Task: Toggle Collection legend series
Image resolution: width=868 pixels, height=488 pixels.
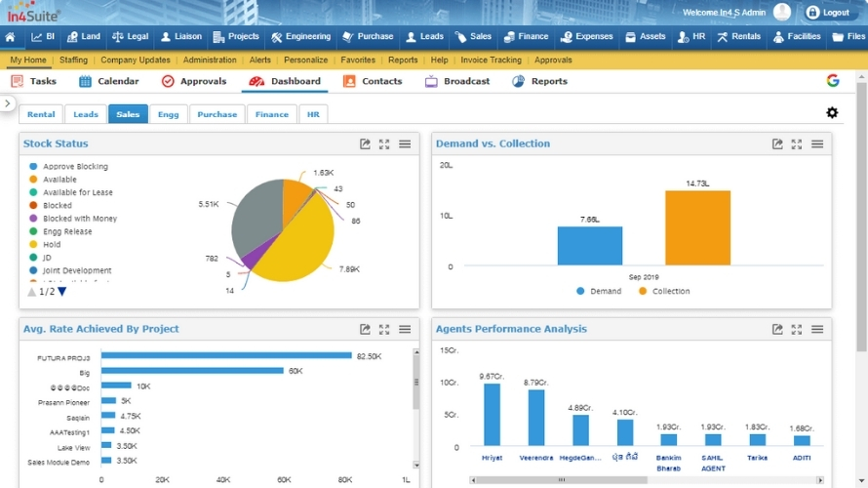Action: point(664,291)
